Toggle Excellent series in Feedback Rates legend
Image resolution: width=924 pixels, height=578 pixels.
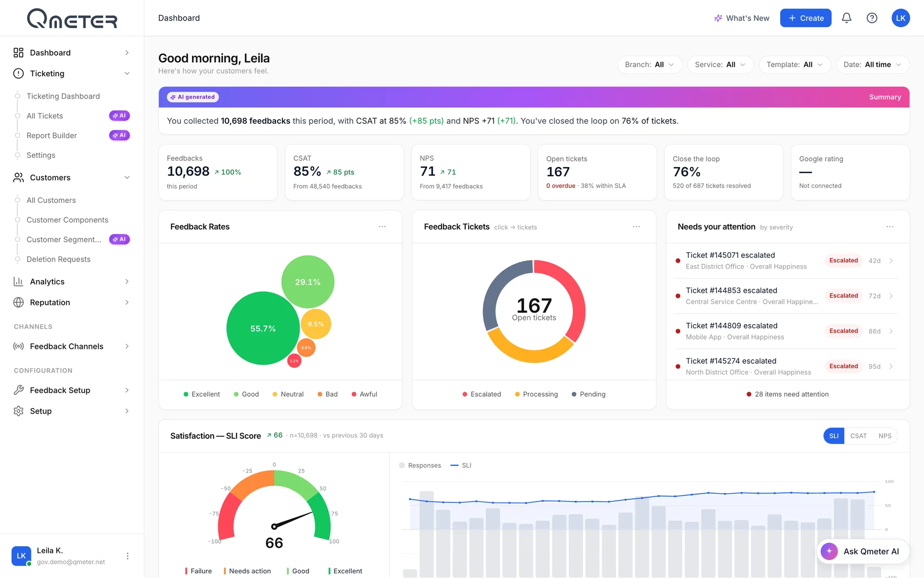point(201,394)
